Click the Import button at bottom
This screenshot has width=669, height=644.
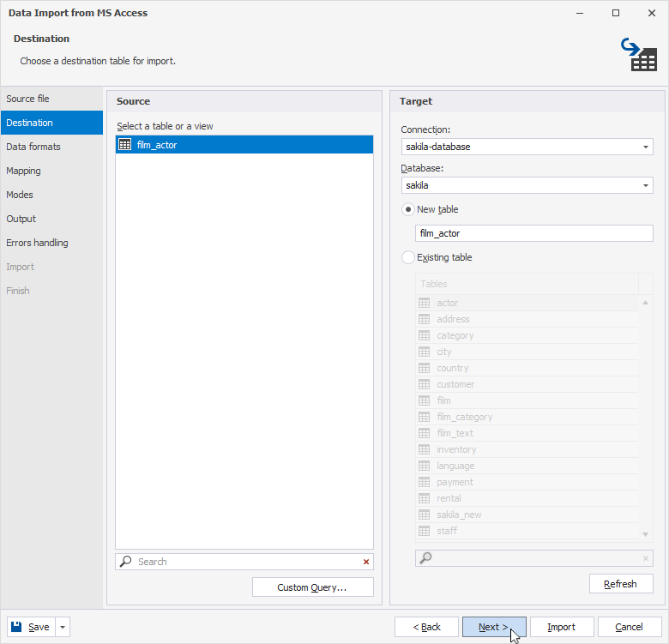coord(562,627)
